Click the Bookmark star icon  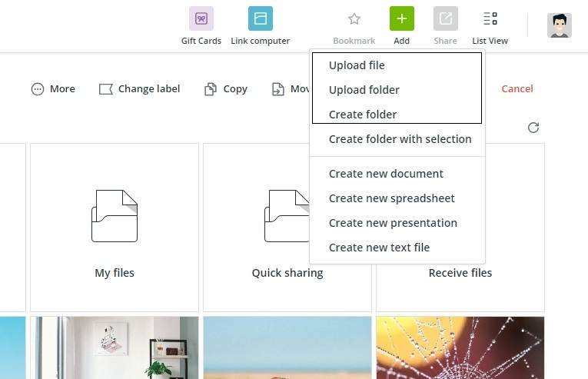(x=354, y=18)
